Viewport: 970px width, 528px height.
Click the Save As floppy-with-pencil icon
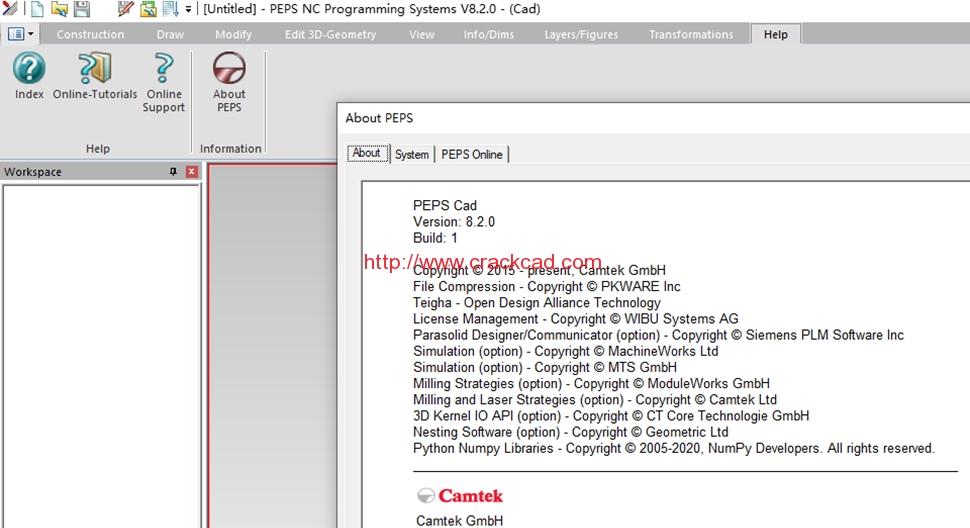[x=126, y=9]
